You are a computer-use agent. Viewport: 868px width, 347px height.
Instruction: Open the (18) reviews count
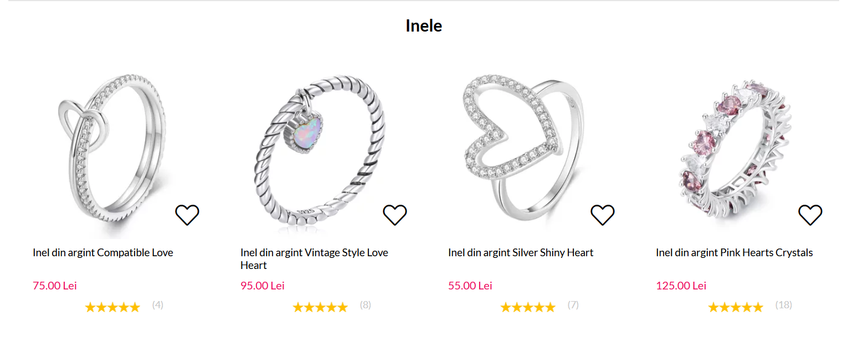pyautogui.click(x=783, y=305)
